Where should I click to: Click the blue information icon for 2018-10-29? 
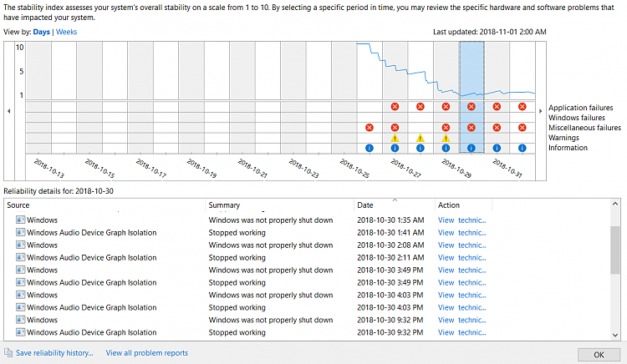(446, 148)
